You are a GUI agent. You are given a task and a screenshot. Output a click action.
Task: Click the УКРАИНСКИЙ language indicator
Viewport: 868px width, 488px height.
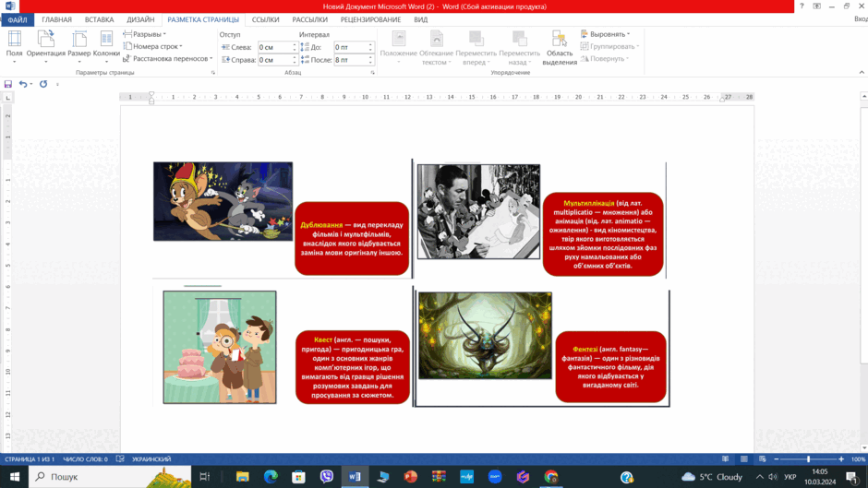tap(151, 459)
